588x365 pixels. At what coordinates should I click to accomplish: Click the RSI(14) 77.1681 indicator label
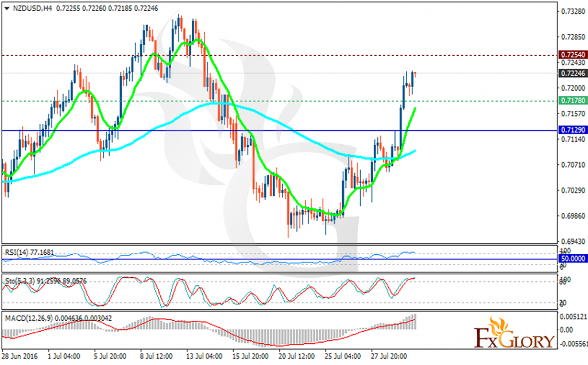pos(29,253)
